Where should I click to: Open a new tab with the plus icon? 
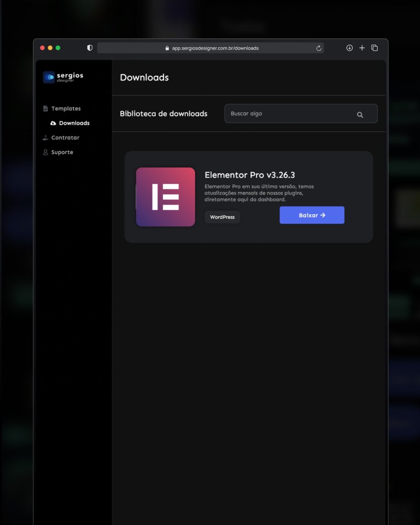362,48
